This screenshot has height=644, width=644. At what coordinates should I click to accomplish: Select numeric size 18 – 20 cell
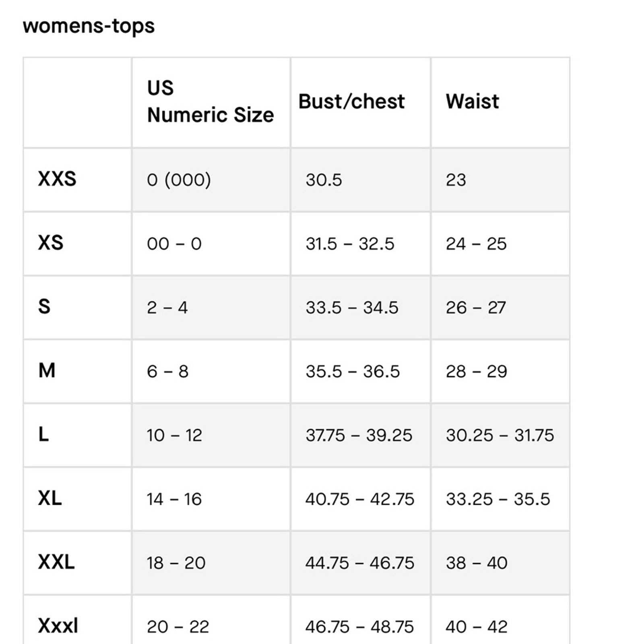pyautogui.click(x=176, y=563)
